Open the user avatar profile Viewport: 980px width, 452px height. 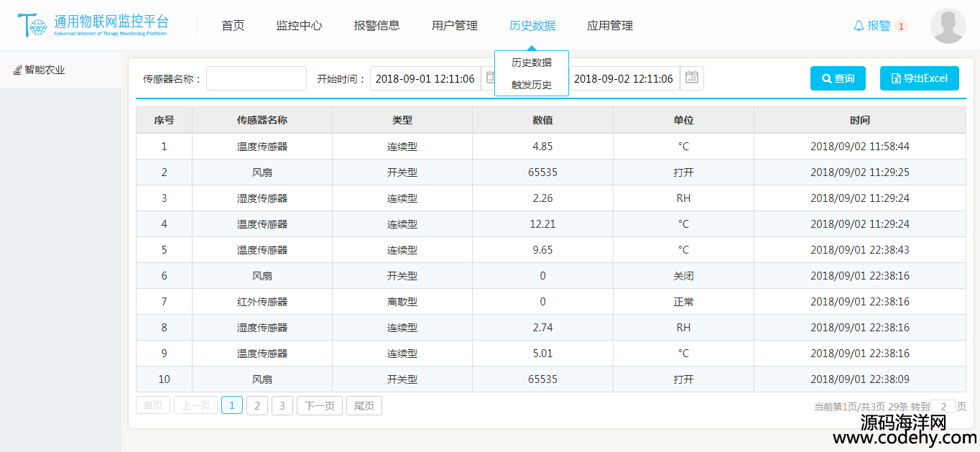pyautogui.click(x=948, y=26)
